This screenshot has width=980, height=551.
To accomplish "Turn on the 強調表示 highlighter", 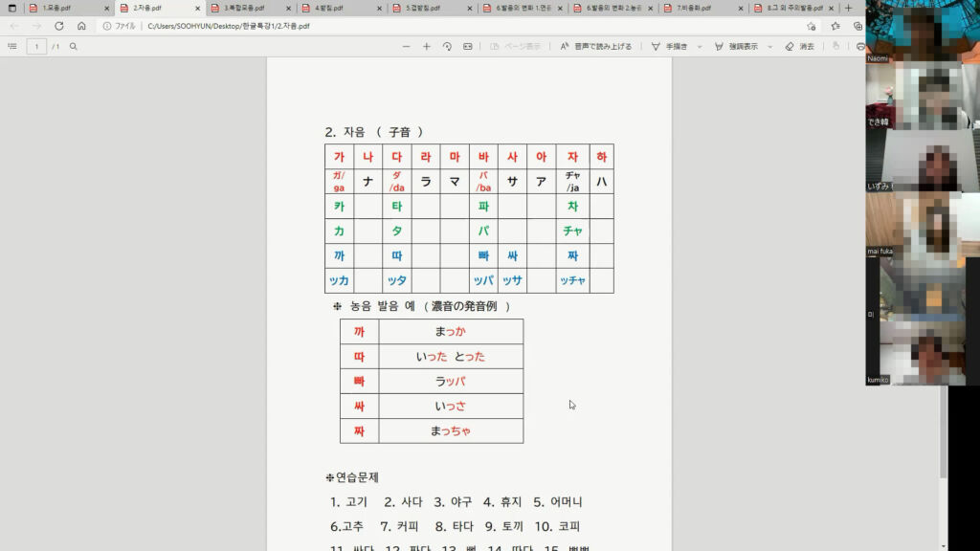I will pyautogui.click(x=735, y=46).
